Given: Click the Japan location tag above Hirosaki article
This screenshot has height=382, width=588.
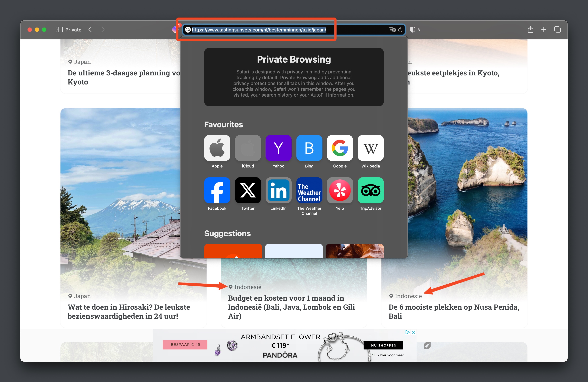Looking at the screenshot, I should pyautogui.click(x=79, y=296).
